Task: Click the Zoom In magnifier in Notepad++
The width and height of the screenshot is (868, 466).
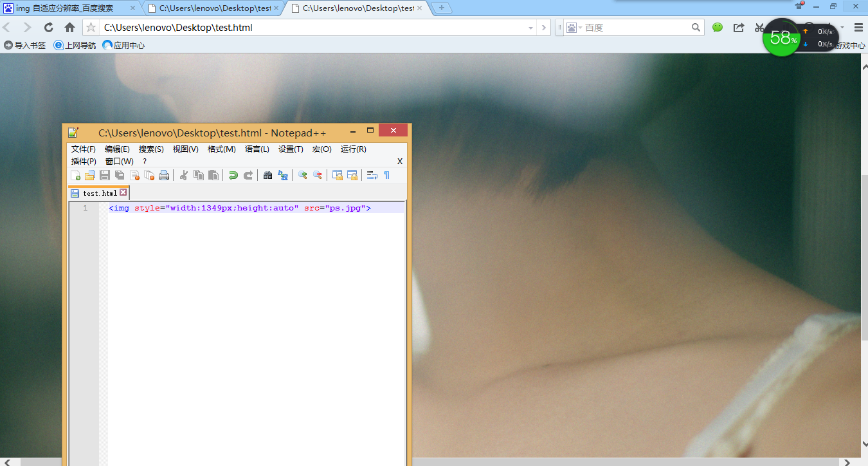Action: [302, 175]
